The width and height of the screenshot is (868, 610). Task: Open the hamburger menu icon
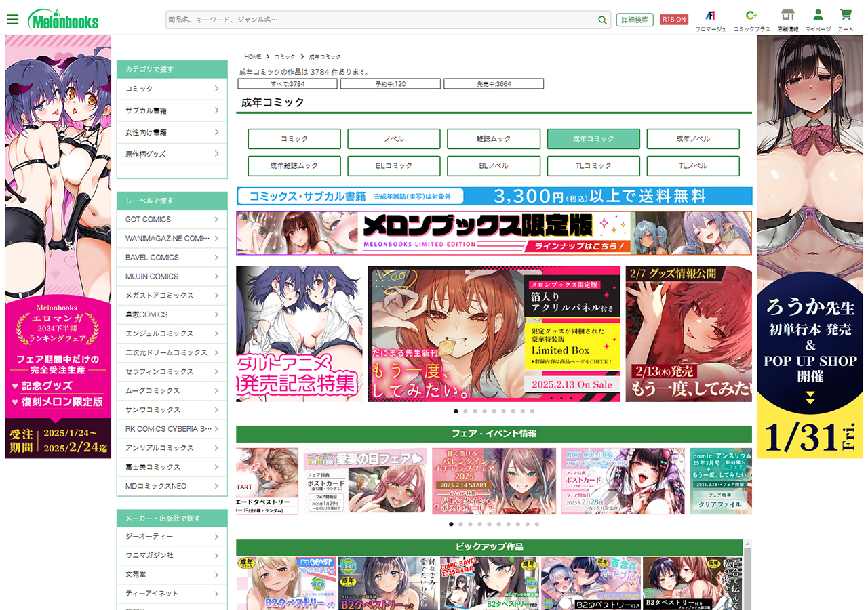pyautogui.click(x=12, y=19)
